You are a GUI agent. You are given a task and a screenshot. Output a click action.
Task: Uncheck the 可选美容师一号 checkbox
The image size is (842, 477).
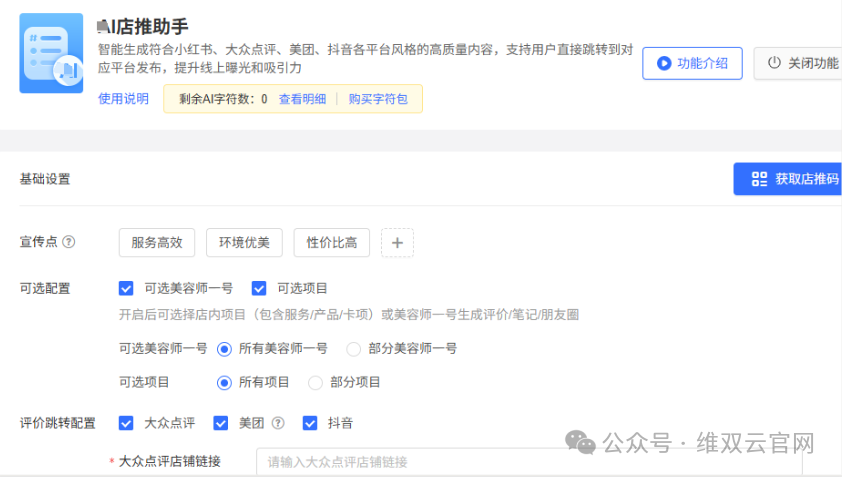click(x=126, y=288)
